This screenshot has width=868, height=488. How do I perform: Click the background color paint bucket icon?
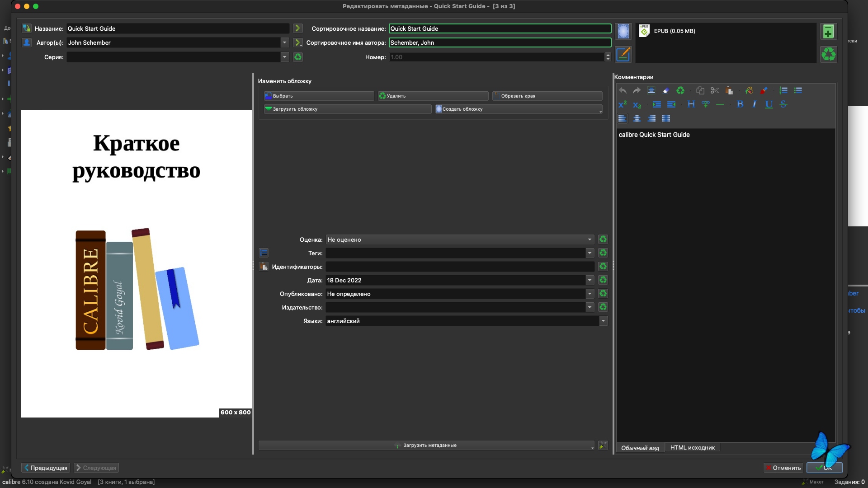(749, 90)
